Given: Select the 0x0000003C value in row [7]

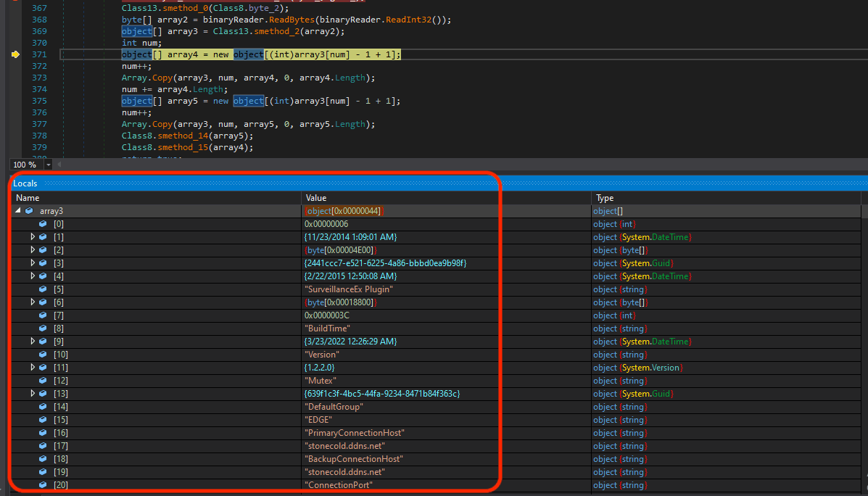Looking at the screenshot, I should [326, 315].
